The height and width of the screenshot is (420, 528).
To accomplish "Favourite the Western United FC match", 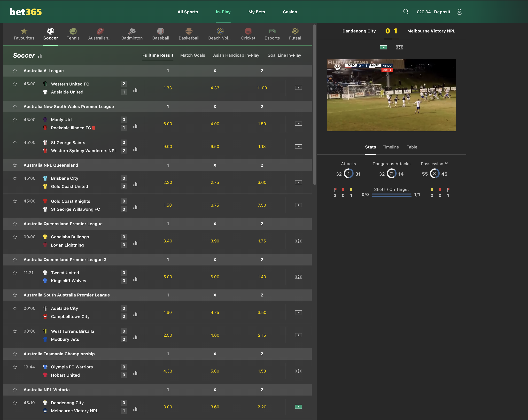I will (x=15, y=84).
